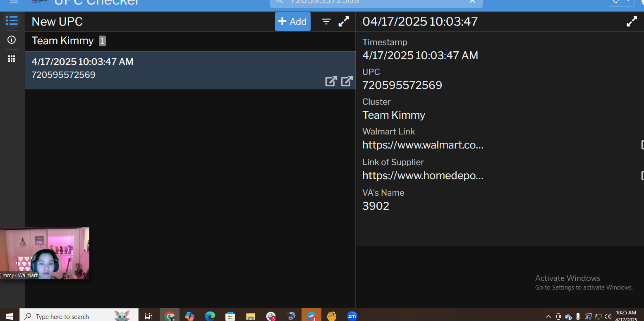Open Telegram from the taskbar

click(311, 316)
